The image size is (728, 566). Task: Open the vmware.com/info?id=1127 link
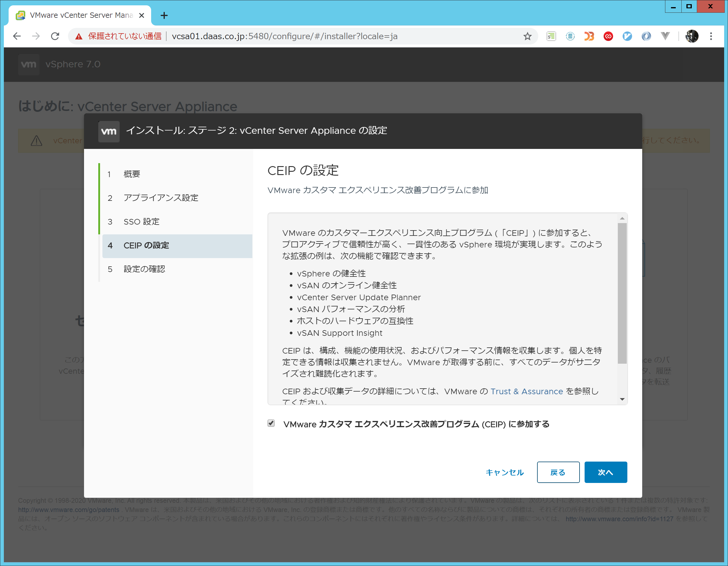(619, 519)
